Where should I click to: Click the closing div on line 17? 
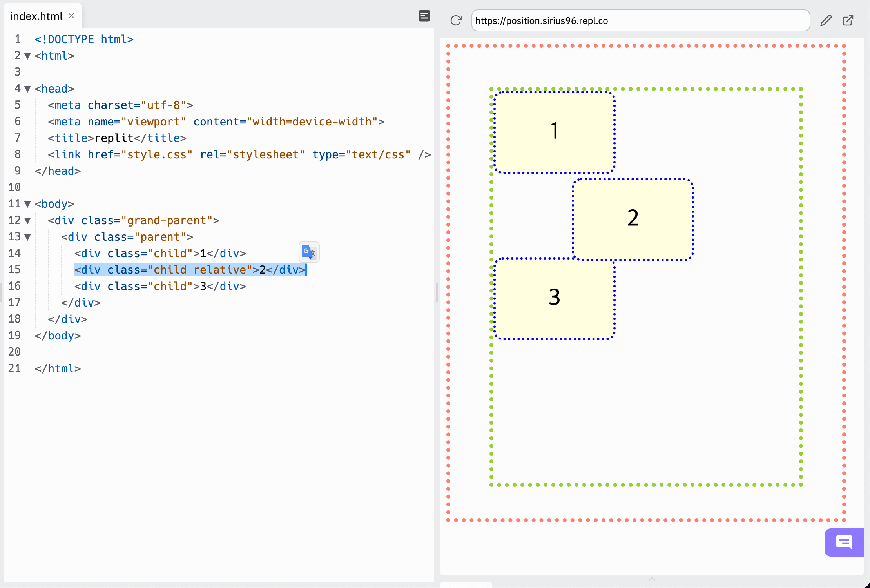point(81,303)
